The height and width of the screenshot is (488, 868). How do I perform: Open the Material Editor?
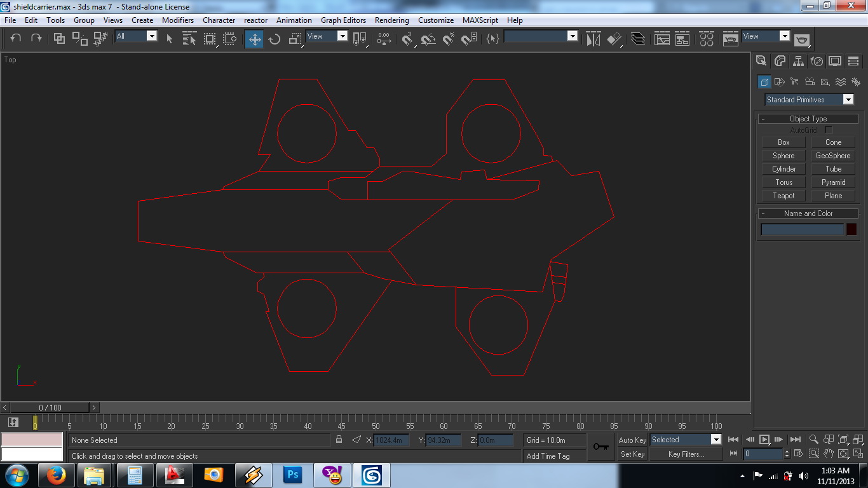click(707, 39)
